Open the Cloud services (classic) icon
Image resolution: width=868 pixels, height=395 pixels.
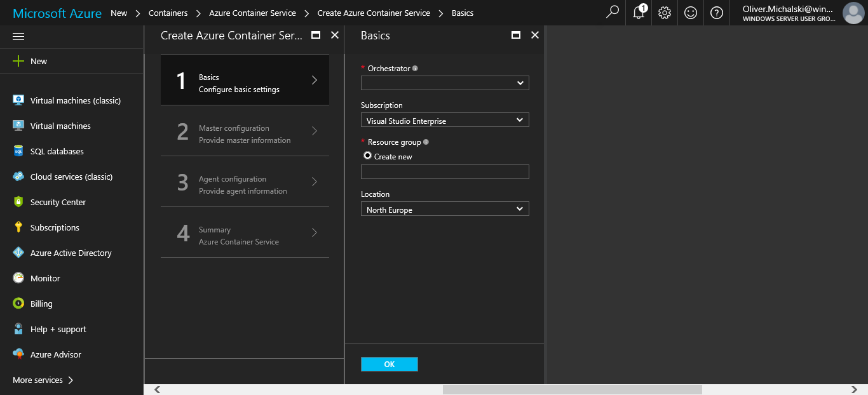coord(18,177)
